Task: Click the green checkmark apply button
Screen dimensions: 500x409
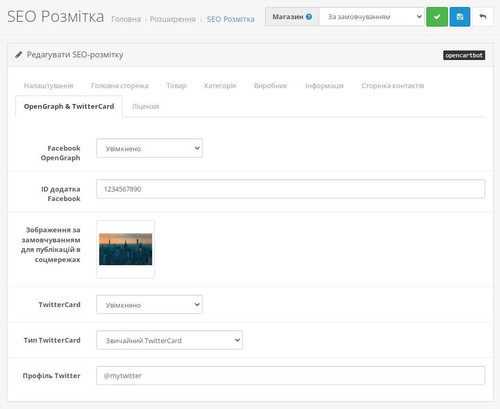Action: point(437,17)
